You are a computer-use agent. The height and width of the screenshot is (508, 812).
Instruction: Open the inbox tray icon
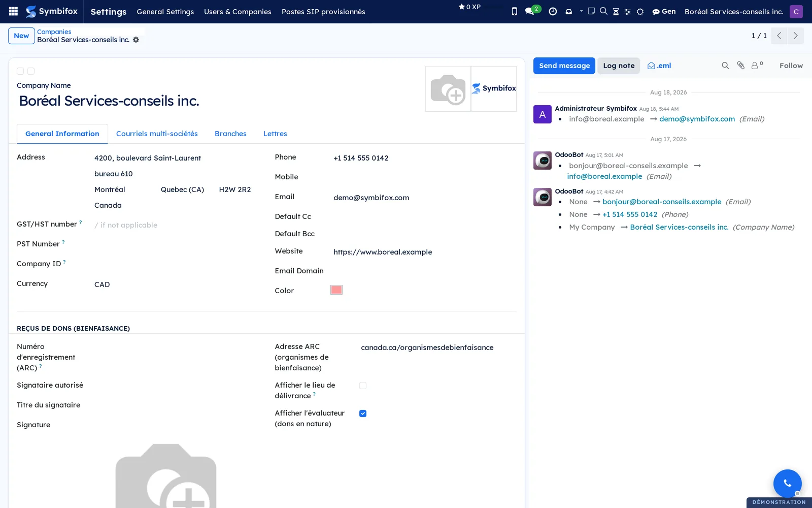[x=568, y=11]
